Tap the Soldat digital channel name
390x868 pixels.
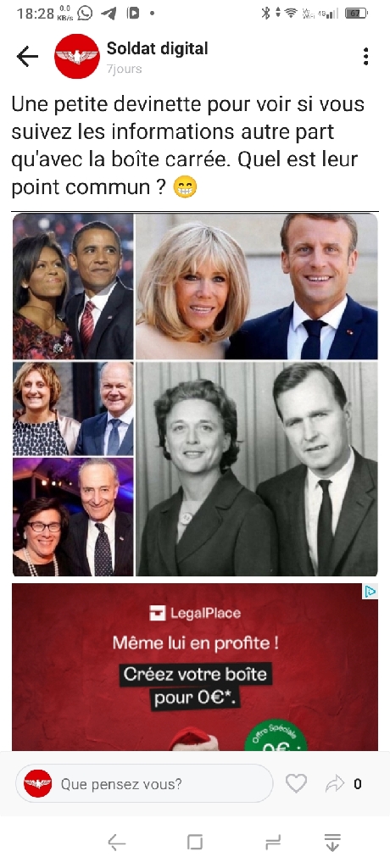tap(158, 48)
